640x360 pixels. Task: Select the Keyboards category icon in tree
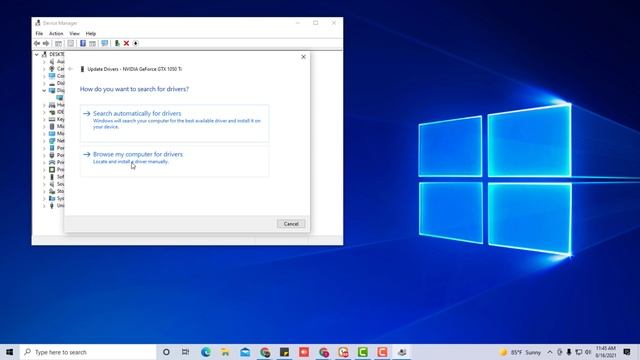point(52,119)
